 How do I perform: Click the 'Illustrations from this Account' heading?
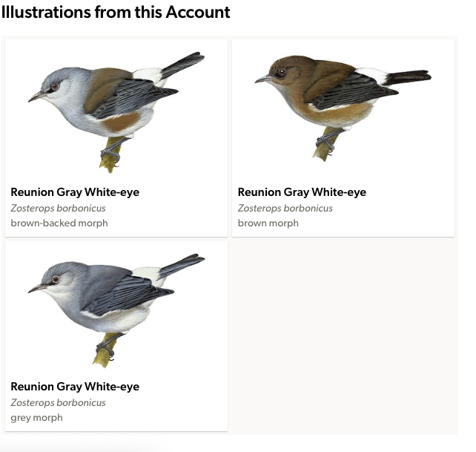116,12
